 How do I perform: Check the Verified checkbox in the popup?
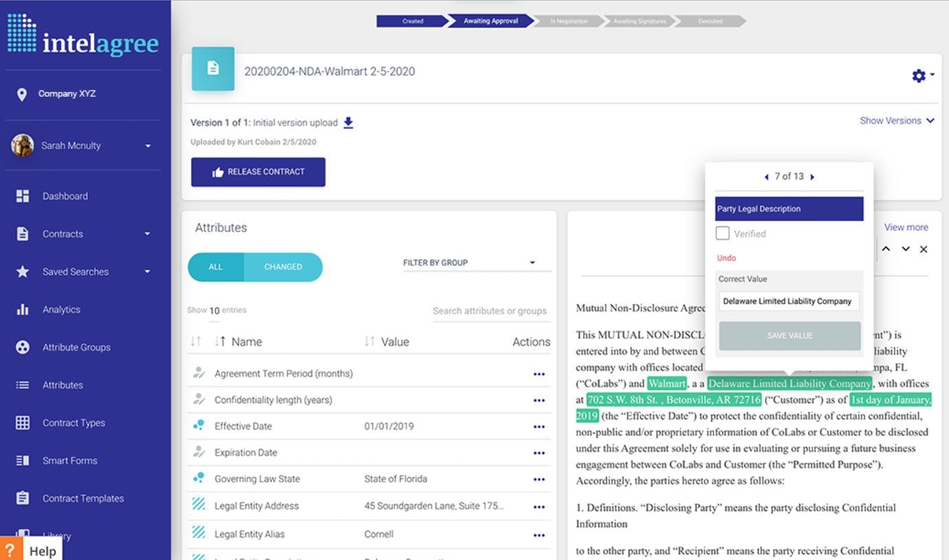pyautogui.click(x=722, y=233)
